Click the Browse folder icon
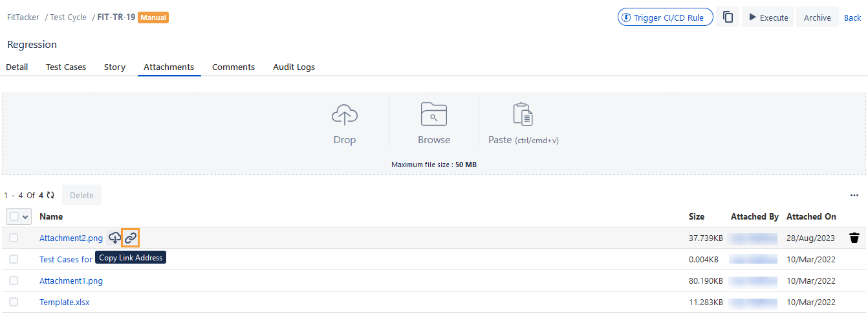The image size is (868, 320). (x=434, y=114)
